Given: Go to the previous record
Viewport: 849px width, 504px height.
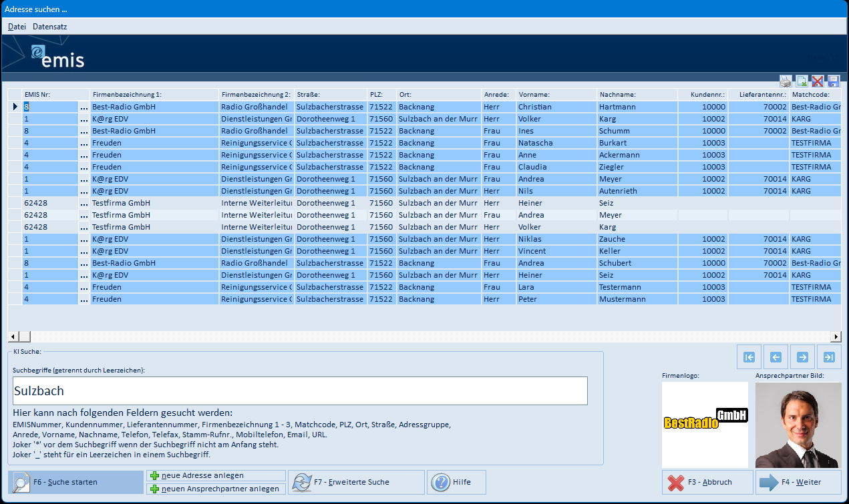Looking at the screenshot, I should click(x=776, y=357).
